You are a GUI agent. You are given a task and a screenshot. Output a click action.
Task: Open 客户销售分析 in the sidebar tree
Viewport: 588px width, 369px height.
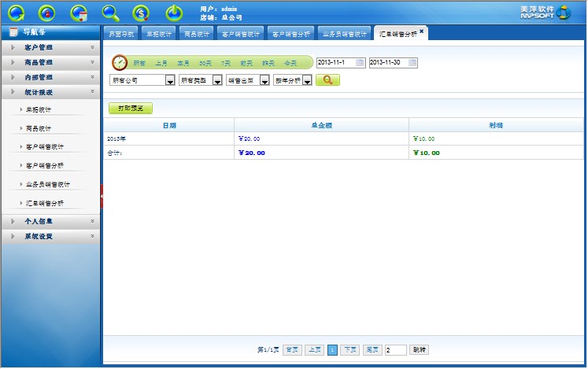coord(45,165)
